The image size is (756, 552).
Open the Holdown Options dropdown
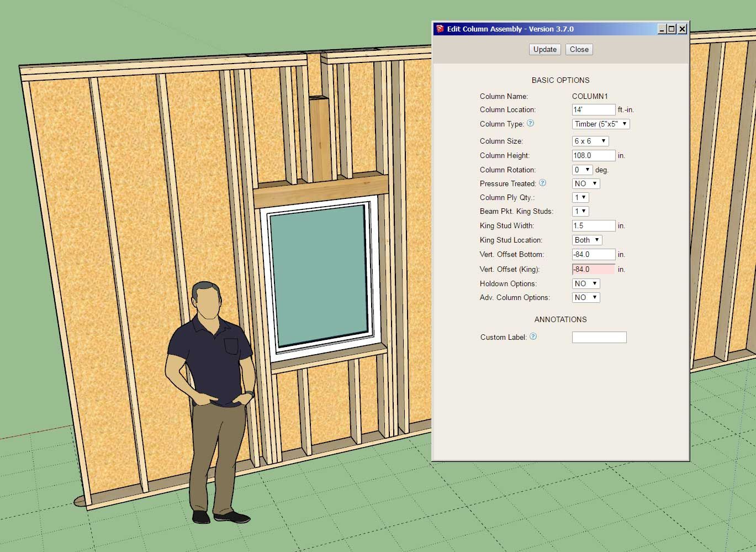(586, 283)
